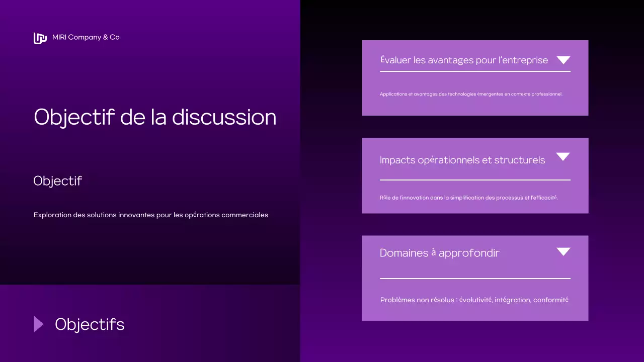Screen dimensions: 644x362
Task: Click the description under Évaluer les avantages
Action: tap(471, 94)
